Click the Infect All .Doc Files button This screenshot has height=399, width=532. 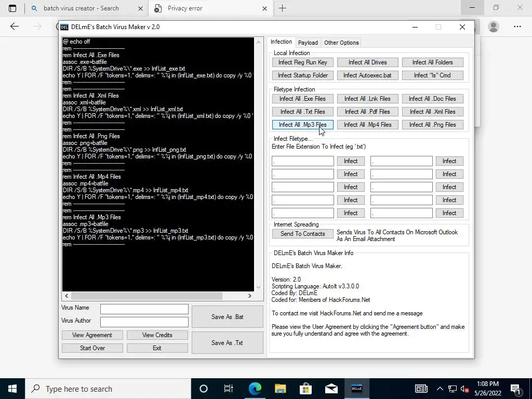[x=433, y=99]
